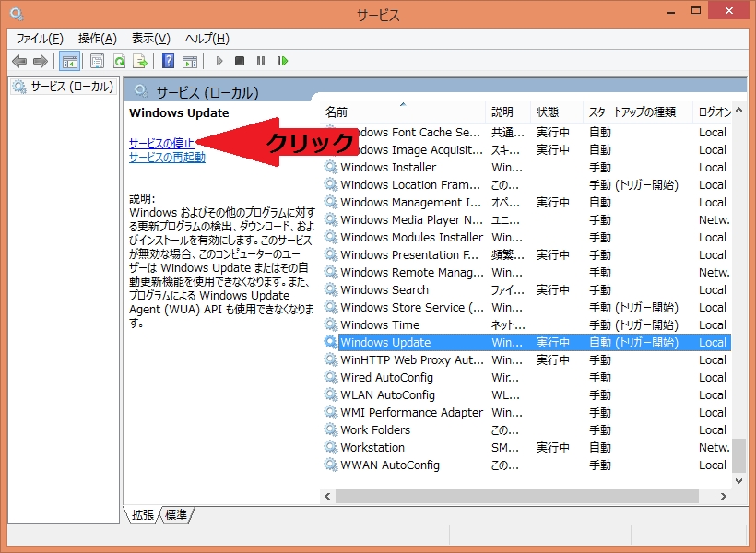
Task: Open the 操作(A) menu
Action: click(98, 39)
